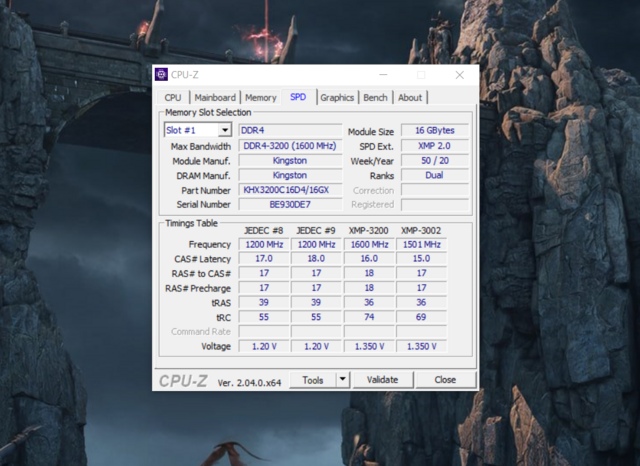The image size is (640, 466).
Task: Open the Mainboard tab
Action: point(215,97)
